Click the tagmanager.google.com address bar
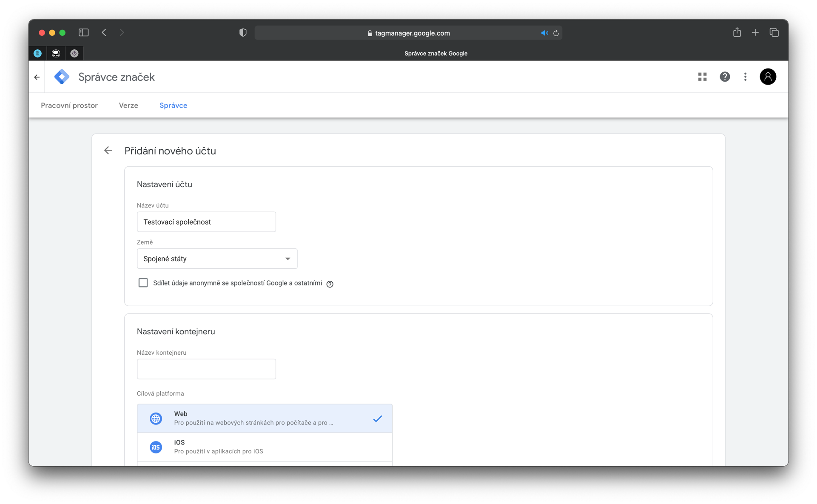 click(408, 33)
